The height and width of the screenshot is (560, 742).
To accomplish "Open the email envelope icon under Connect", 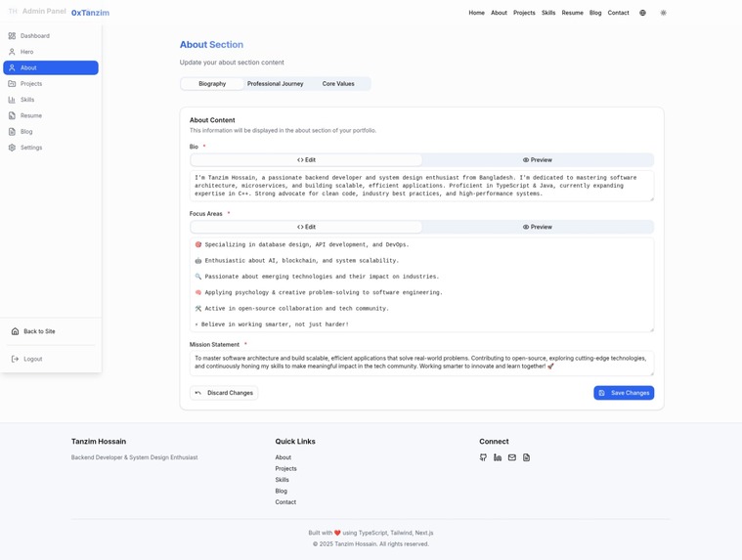I will (512, 457).
